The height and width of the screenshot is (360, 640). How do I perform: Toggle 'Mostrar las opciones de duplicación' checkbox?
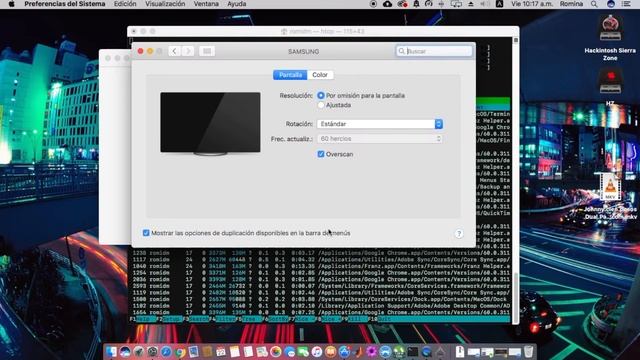coord(146,233)
